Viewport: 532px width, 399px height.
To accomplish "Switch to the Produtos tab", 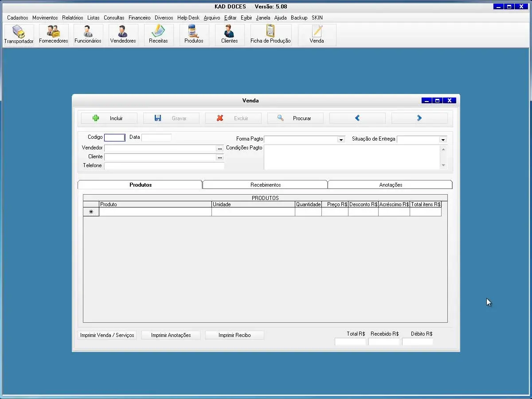I will [x=141, y=185].
